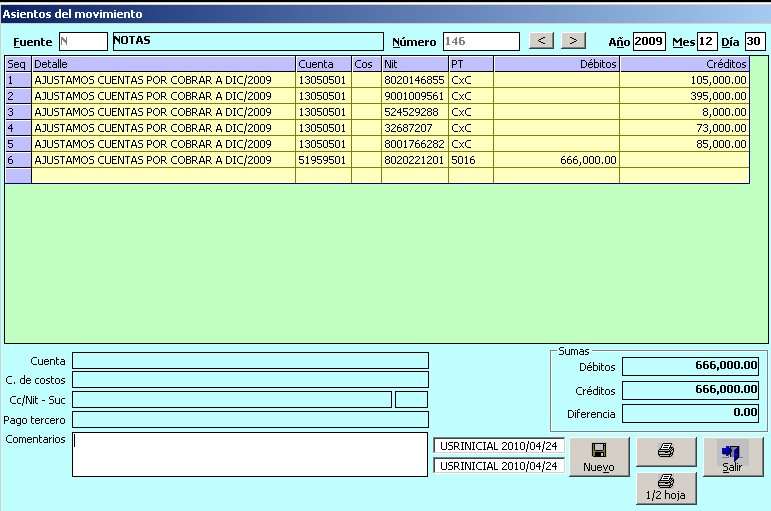Viewport: 771px width, 511px height.
Task: Click the Día field showing 30
Action: pyautogui.click(x=755, y=41)
